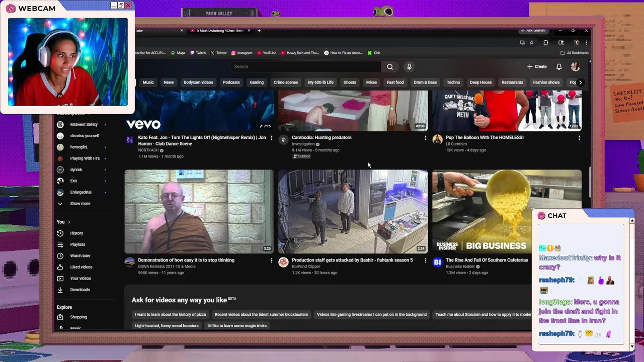Open Shopping under Explore
The width and height of the screenshot is (644, 362).
pyautogui.click(x=78, y=317)
